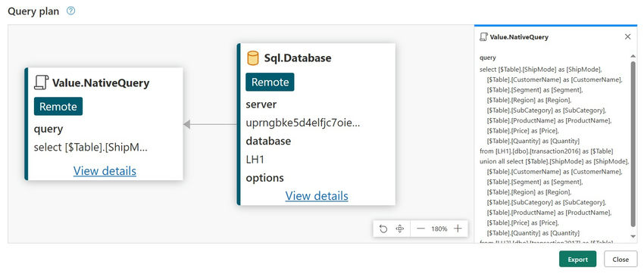This screenshot has width=644, height=274.
Task: Open the Query plan help icon
Action: [70, 11]
